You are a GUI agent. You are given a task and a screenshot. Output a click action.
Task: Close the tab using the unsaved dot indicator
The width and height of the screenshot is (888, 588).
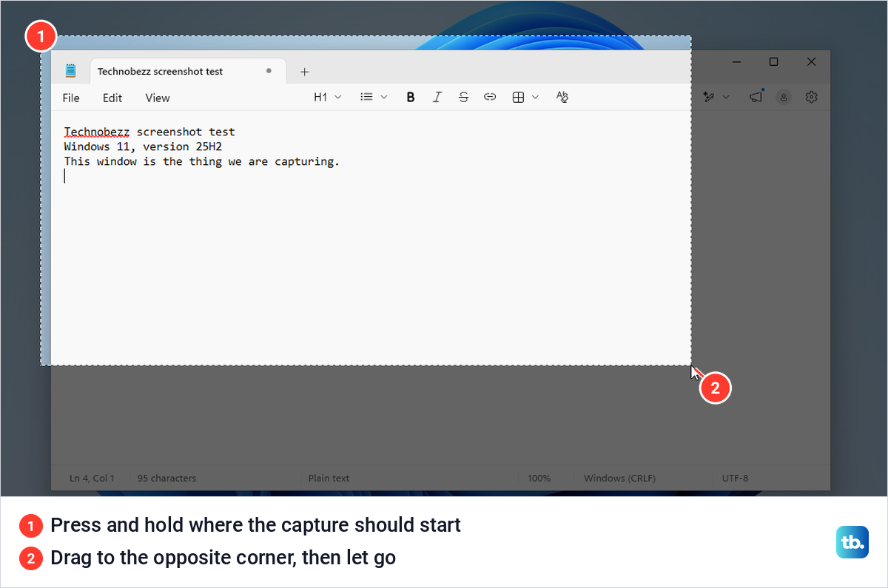pos(269,71)
